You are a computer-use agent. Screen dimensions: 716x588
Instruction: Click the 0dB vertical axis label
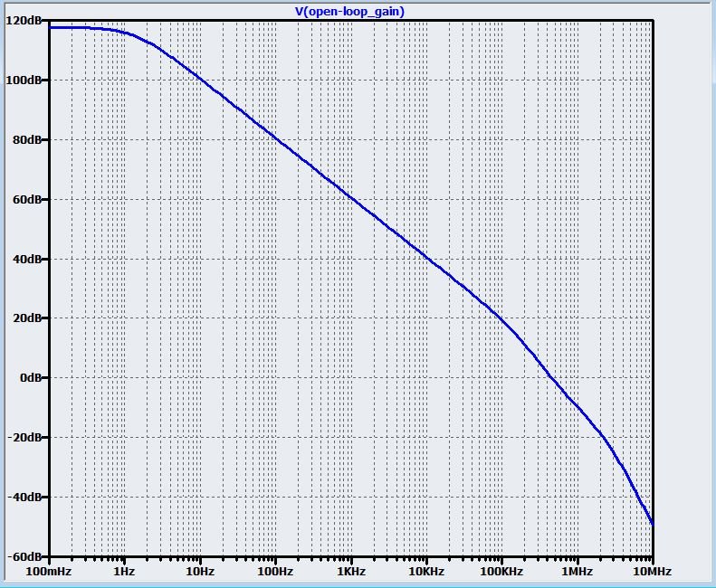[30, 378]
